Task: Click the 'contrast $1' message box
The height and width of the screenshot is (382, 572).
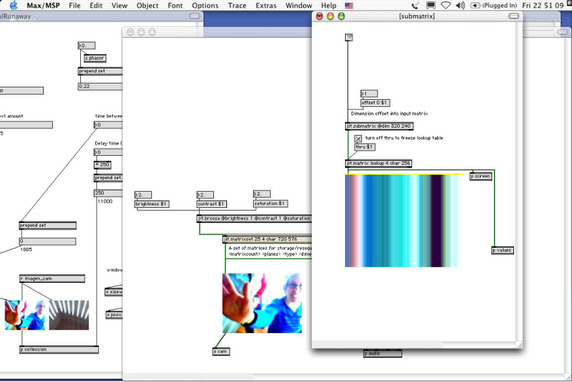Action: pos(211,204)
